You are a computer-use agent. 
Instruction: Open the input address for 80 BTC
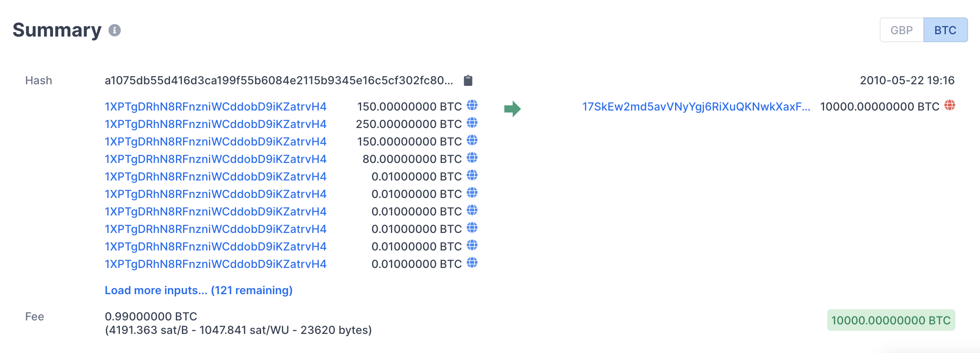(x=215, y=159)
